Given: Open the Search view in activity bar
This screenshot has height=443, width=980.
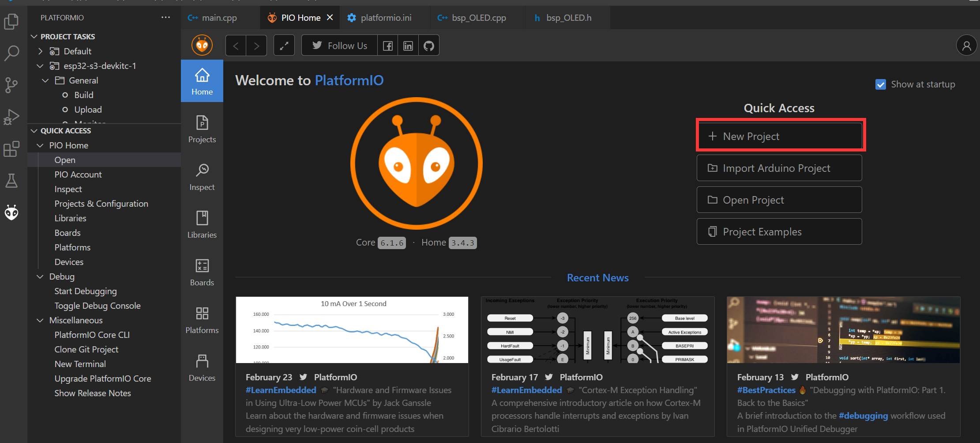Looking at the screenshot, I should pos(11,53).
